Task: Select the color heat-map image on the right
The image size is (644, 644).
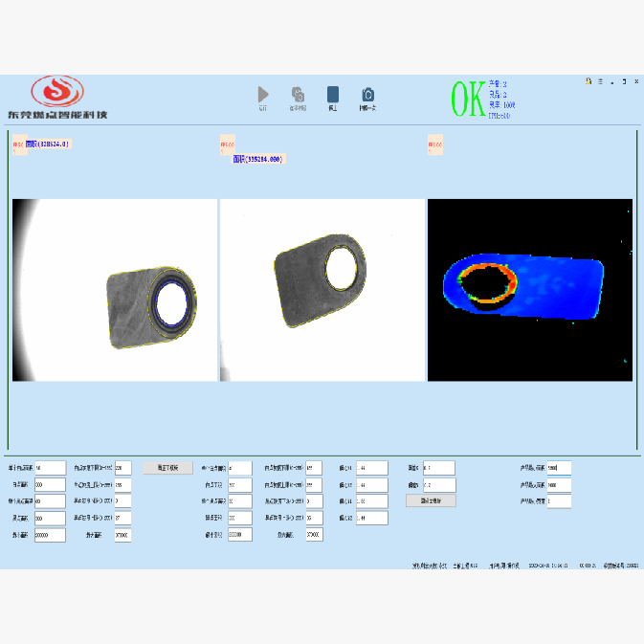Action: pos(529,290)
